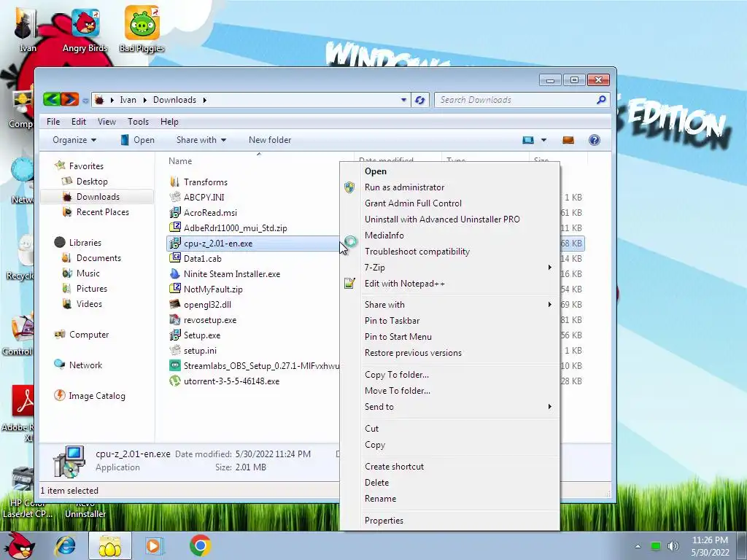The height and width of the screenshot is (560, 747).
Task: Launch Internet Explorer from the taskbar
Action: tap(65, 545)
